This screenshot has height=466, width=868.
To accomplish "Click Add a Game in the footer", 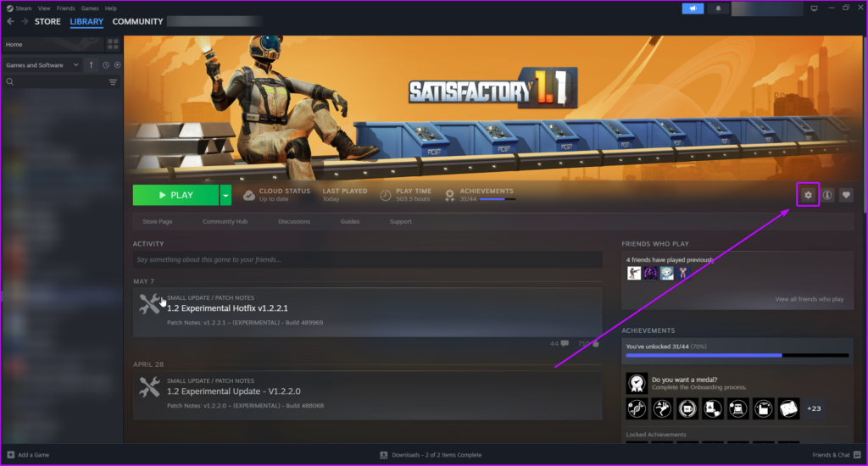I will click(28, 455).
